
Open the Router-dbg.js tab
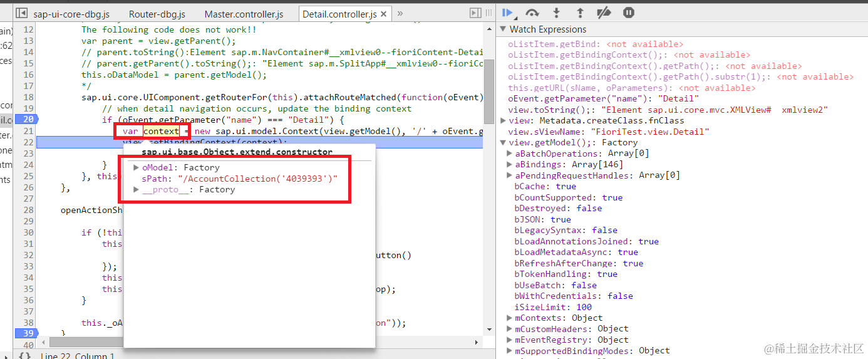[x=157, y=14]
